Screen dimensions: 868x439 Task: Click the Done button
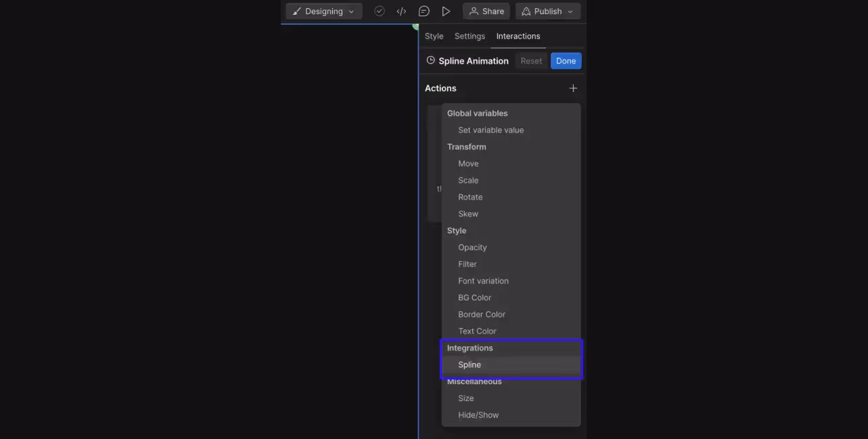566,60
